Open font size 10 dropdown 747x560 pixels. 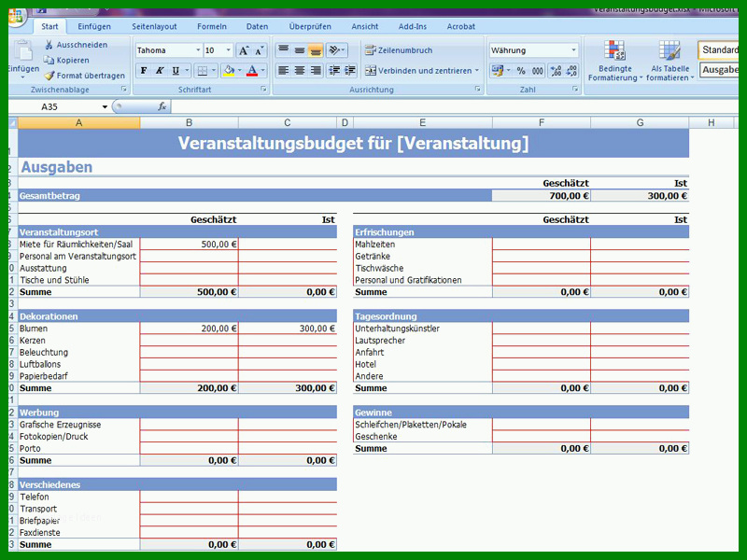[228, 50]
